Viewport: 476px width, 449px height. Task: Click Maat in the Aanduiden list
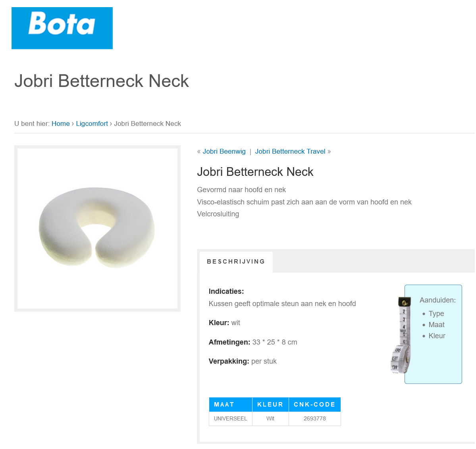pyautogui.click(x=436, y=325)
